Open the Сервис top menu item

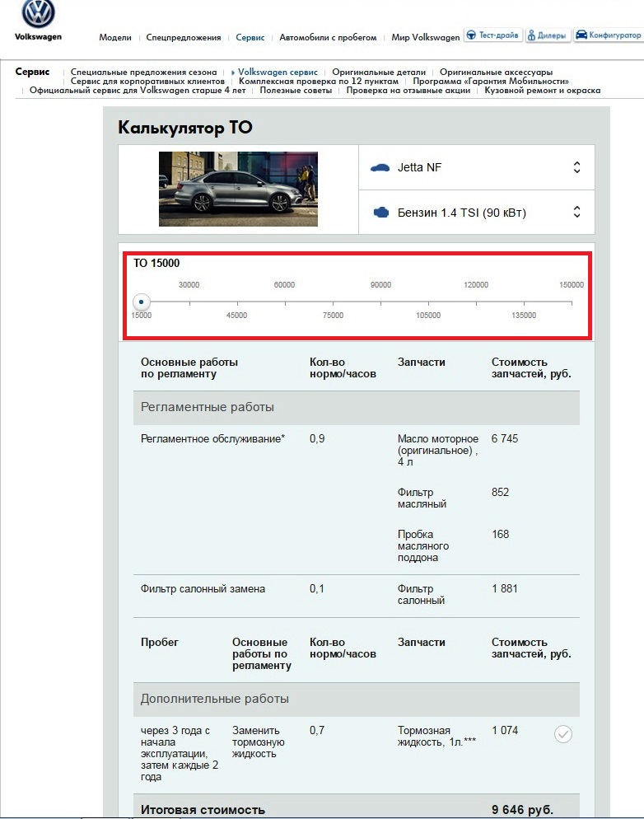click(250, 38)
